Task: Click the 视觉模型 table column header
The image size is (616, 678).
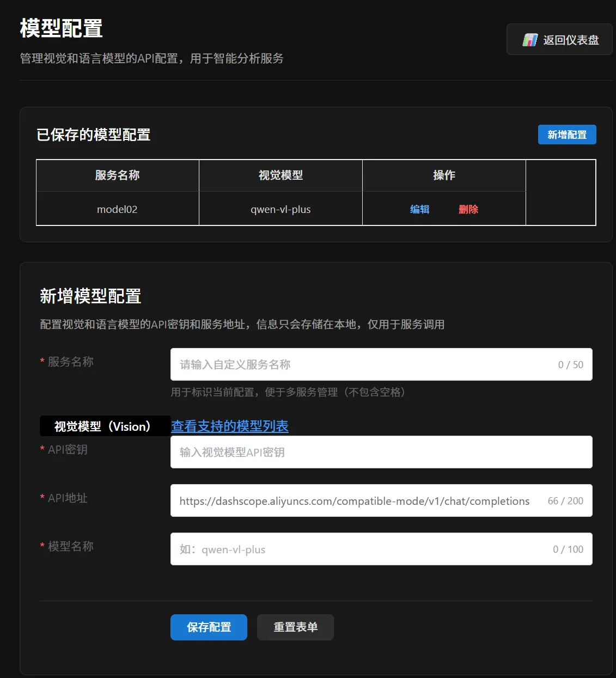Action: [280, 175]
